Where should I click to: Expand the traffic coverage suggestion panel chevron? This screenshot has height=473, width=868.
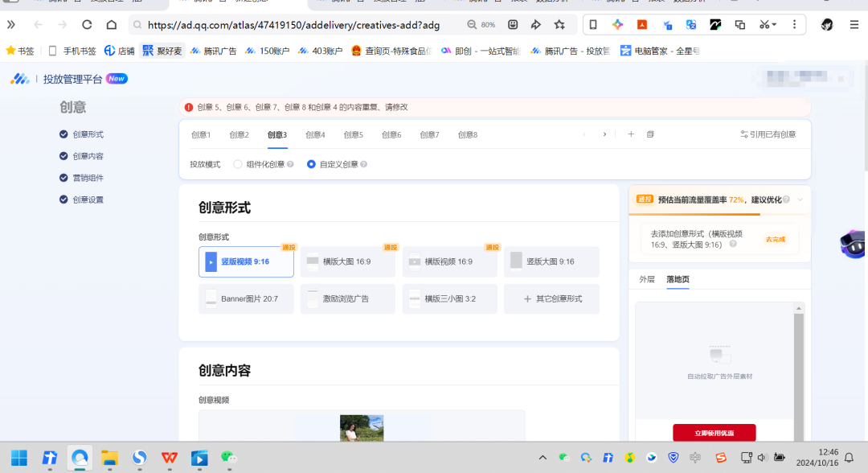pyautogui.click(x=800, y=199)
